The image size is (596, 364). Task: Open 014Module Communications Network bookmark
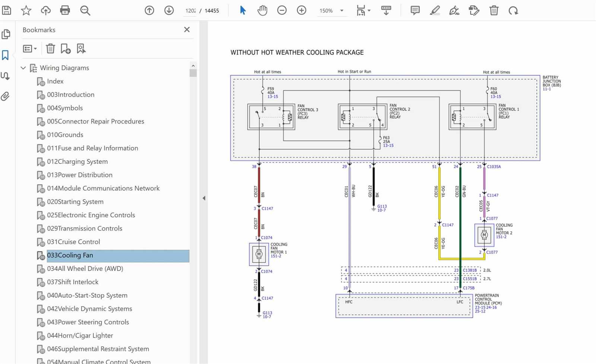click(x=103, y=188)
